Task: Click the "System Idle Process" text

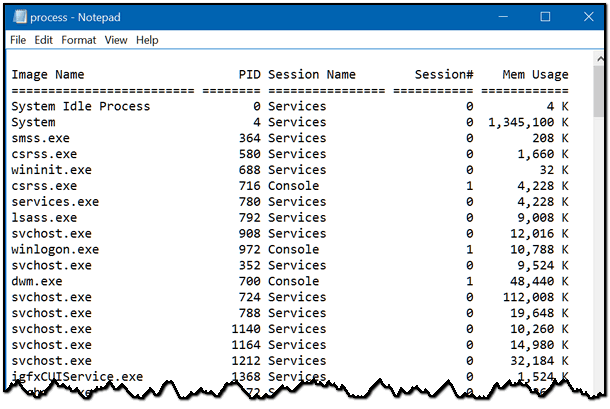Action: point(81,106)
